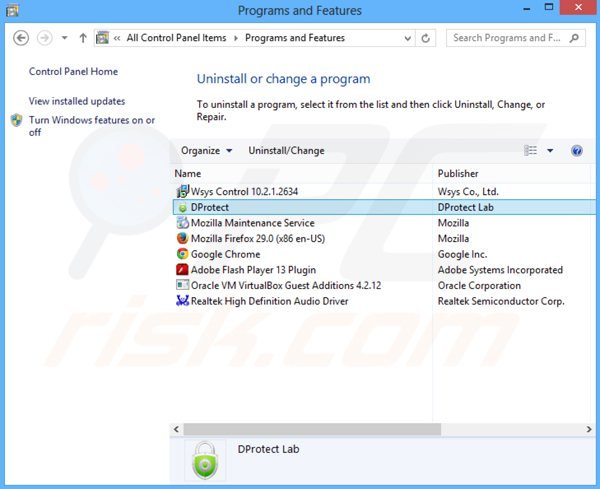Select the Wsys Control 10.2.1.2634 icon
Image resolution: width=600 pixels, height=489 pixels.
click(183, 191)
